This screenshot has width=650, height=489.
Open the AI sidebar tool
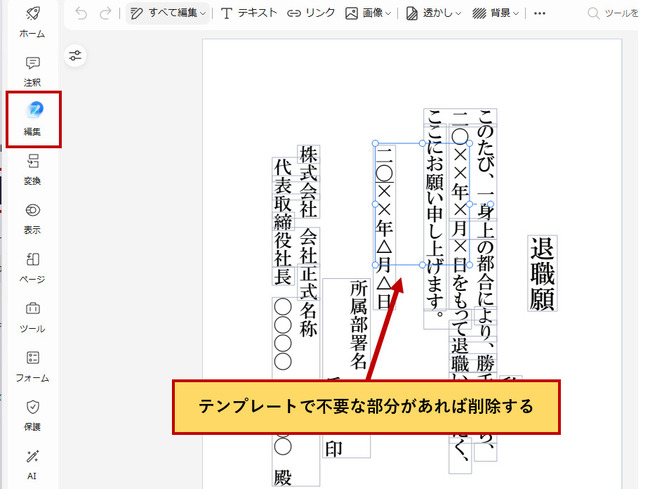(32, 465)
